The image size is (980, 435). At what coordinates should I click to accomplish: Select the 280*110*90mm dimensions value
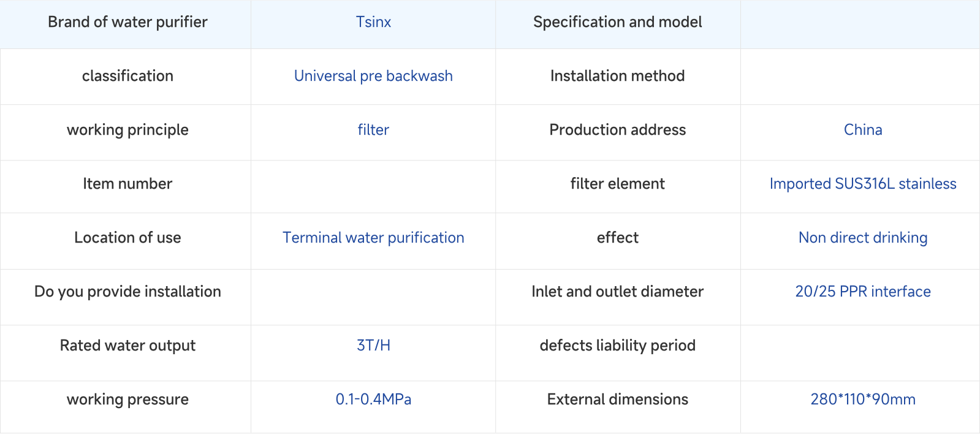[x=863, y=399]
